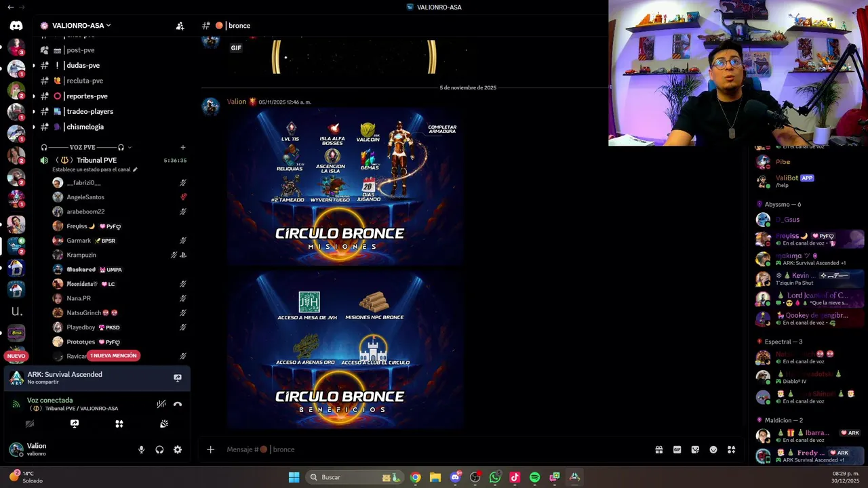The width and height of the screenshot is (868, 488).
Task: Select member Fredy in the Maldicion group
Action: click(810, 456)
